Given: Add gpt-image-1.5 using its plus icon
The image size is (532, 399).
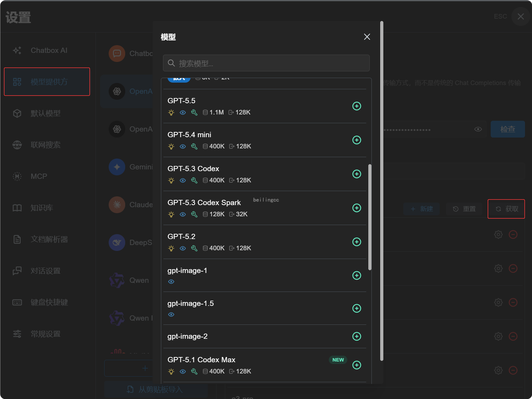Looking at the screenshot, I should (x=357, y=308).
